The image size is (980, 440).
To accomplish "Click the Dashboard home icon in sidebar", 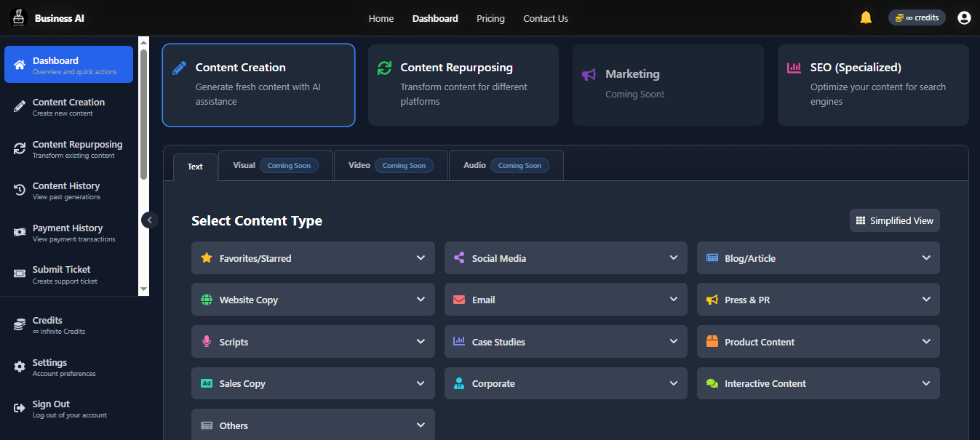I will pos(20,65).
